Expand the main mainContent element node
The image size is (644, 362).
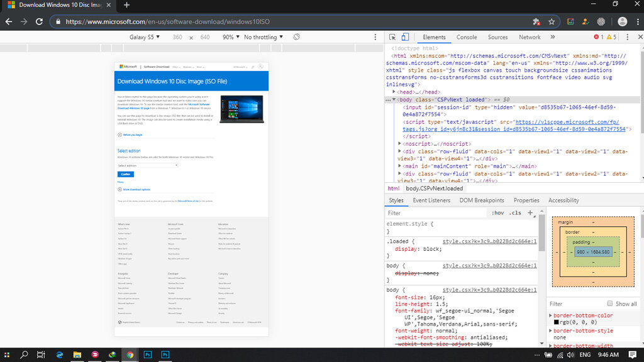coord(399,166)
